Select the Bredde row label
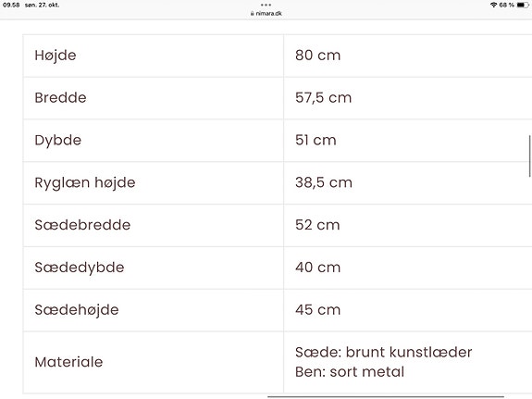The image size is (532, 399). 60,98
